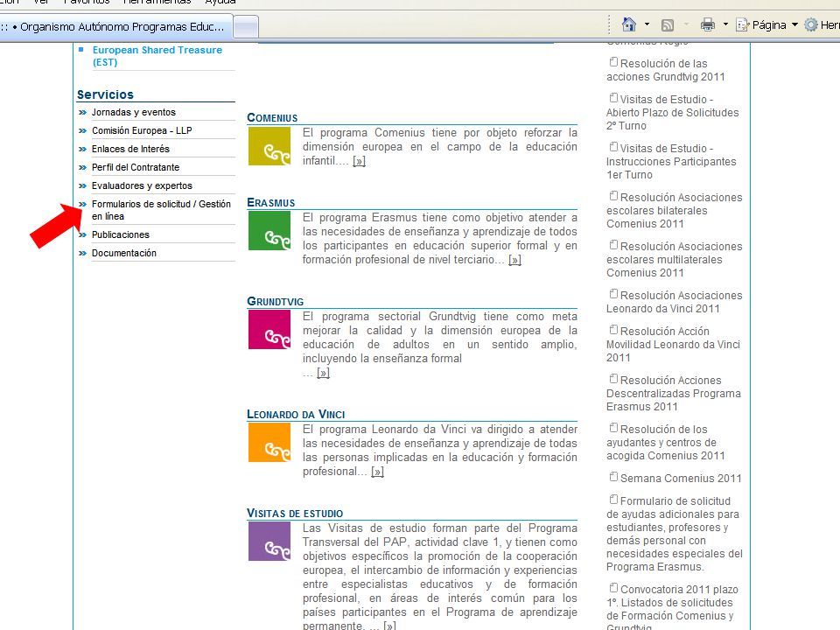Click read-more [»] after Comenius description

[359, 161]
